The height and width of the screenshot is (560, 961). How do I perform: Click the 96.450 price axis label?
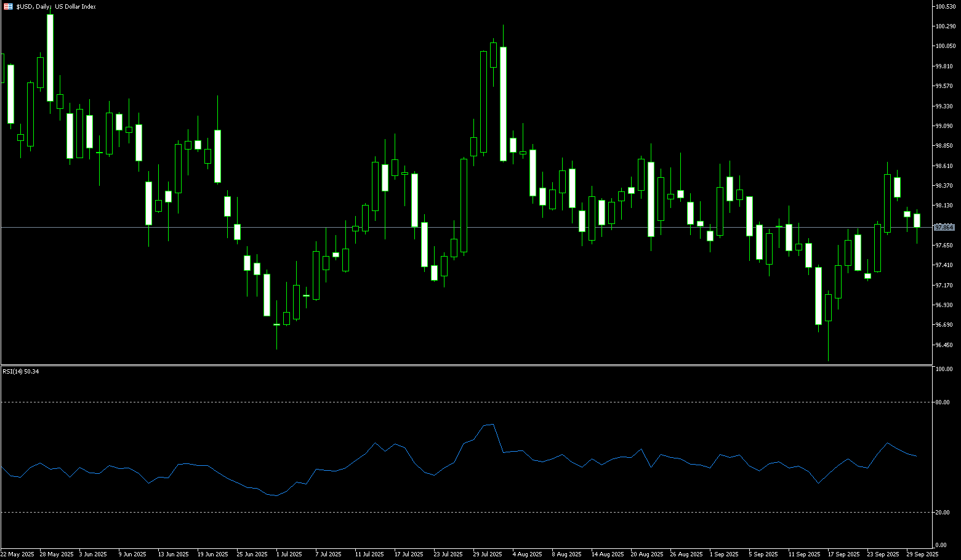coord(944,345)
